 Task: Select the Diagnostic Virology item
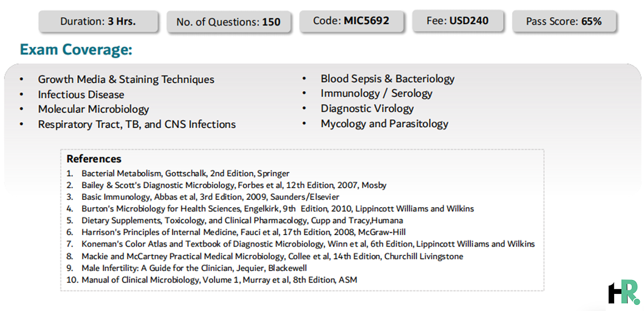coord(367,109)
